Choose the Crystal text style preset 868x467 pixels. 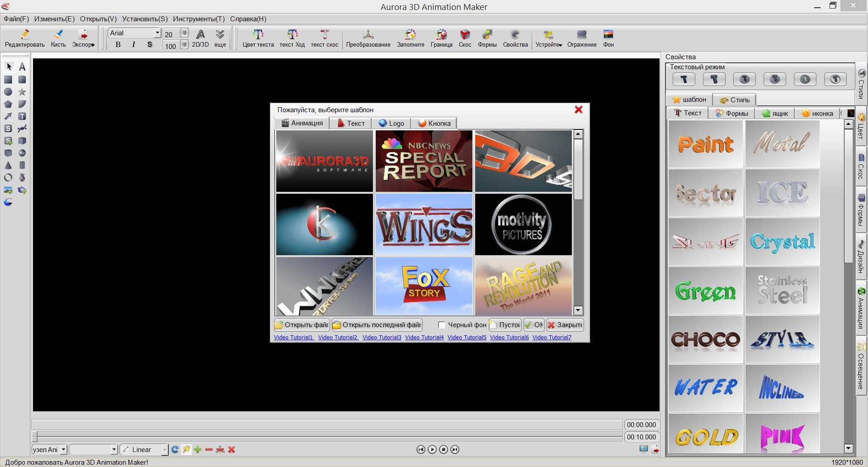tap(783, 242)
